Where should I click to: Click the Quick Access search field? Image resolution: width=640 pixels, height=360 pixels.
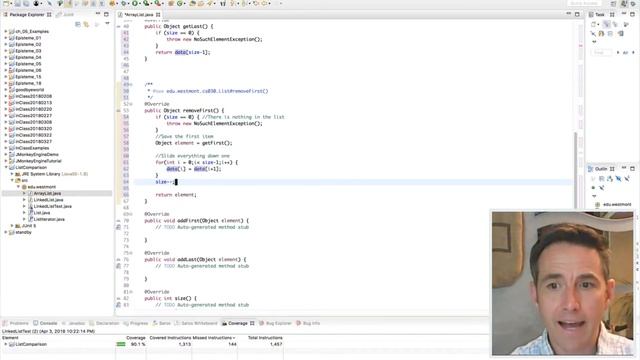[585, 4]
